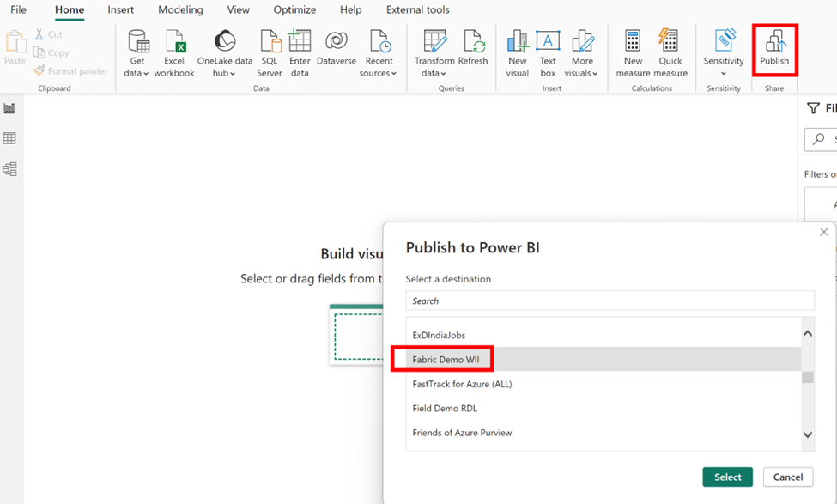Insert a Text box
This screenshot has height=504, width=837.
tap(548, 53)
